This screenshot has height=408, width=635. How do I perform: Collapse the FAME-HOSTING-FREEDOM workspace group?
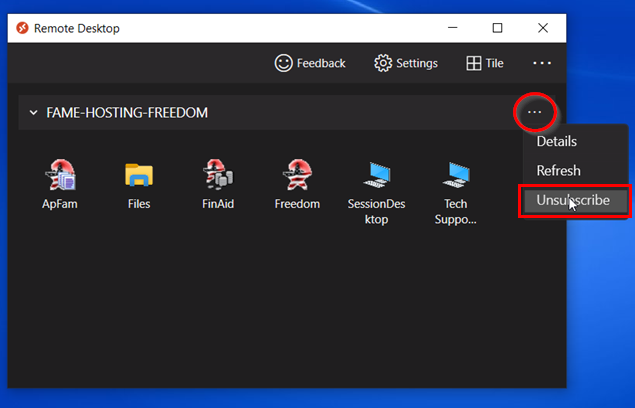[x=34, y=113]
